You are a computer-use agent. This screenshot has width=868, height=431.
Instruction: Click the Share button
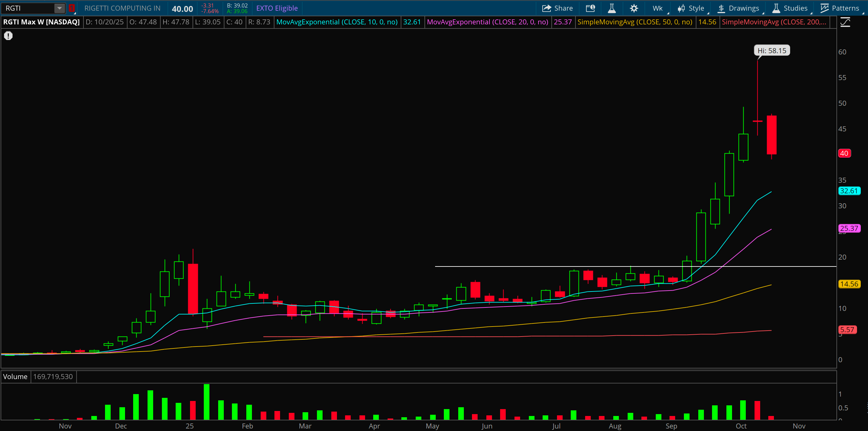coord(557,8)
